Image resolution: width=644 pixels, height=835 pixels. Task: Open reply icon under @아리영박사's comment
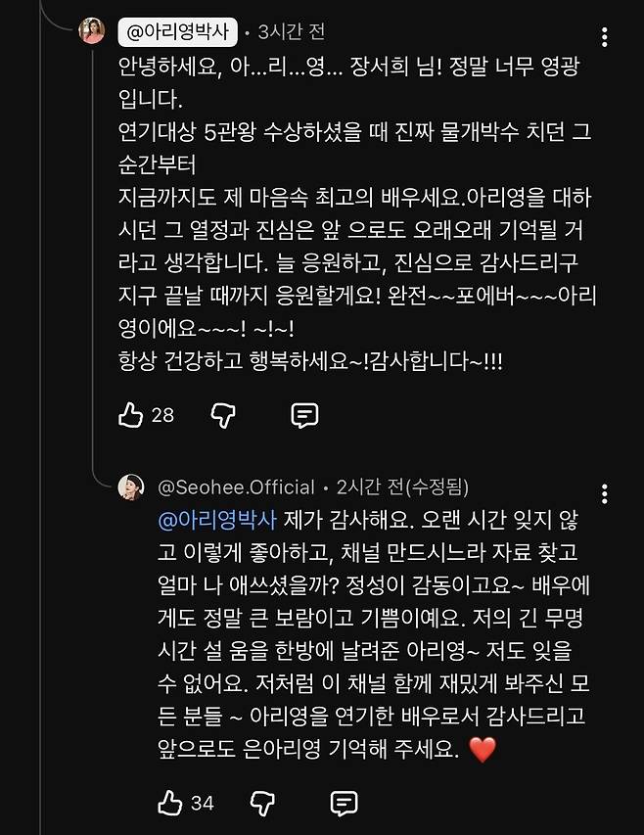[x=302, y=414]
